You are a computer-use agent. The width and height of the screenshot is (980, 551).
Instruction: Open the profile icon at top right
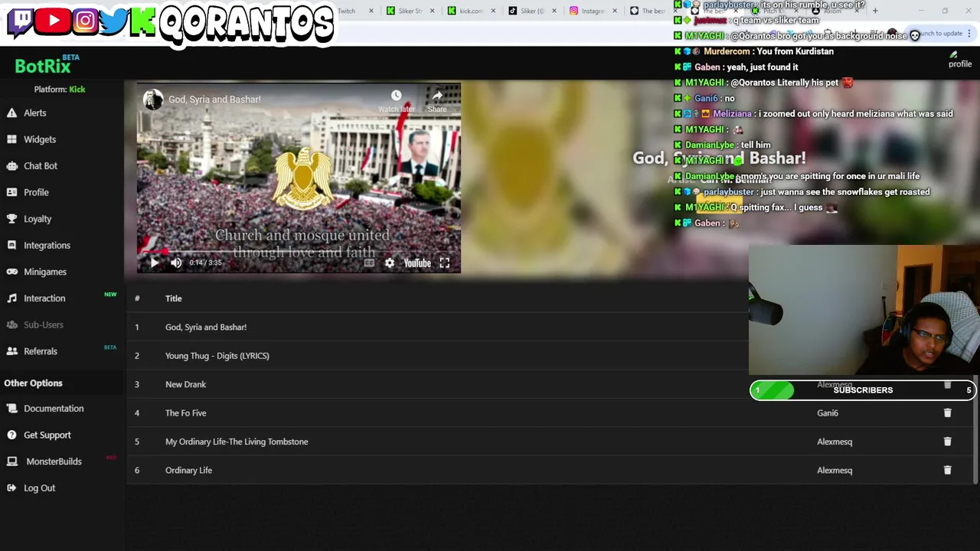(x=959, y=60)
